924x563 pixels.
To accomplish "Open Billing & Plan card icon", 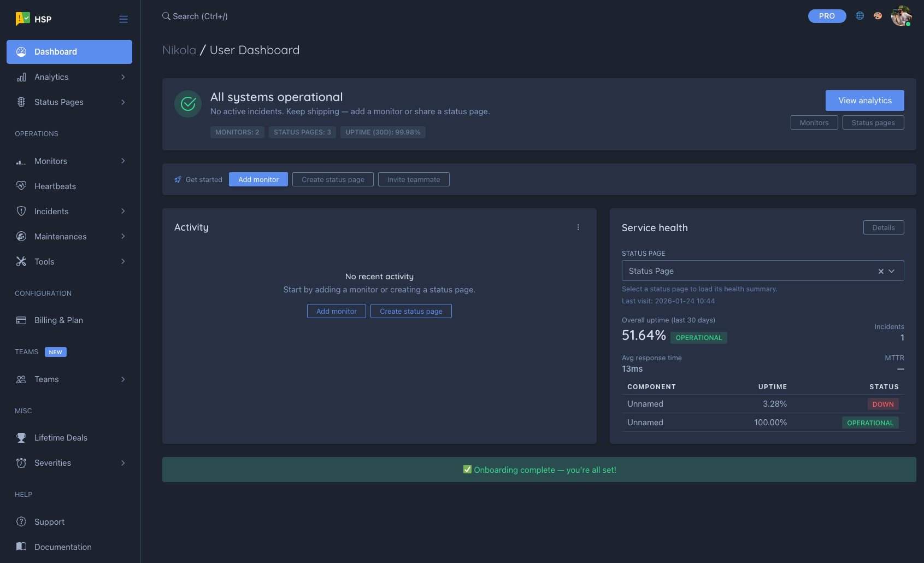I will point(21,320).
